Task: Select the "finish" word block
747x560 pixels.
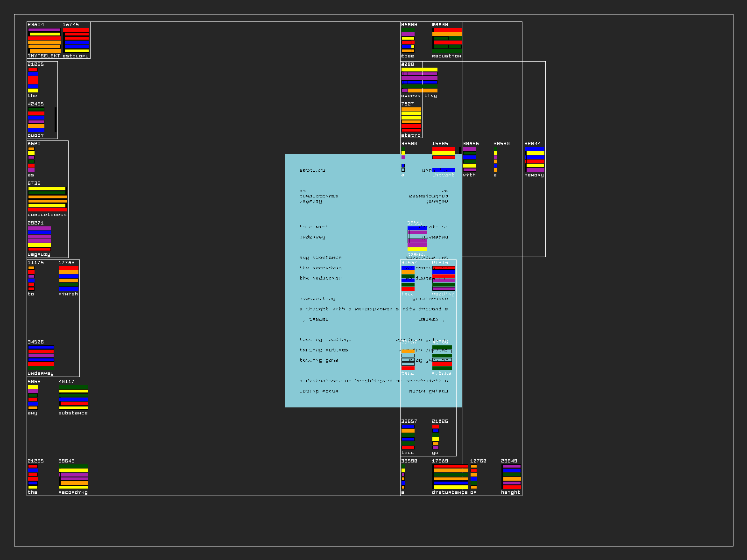Action: pos(68,279)
